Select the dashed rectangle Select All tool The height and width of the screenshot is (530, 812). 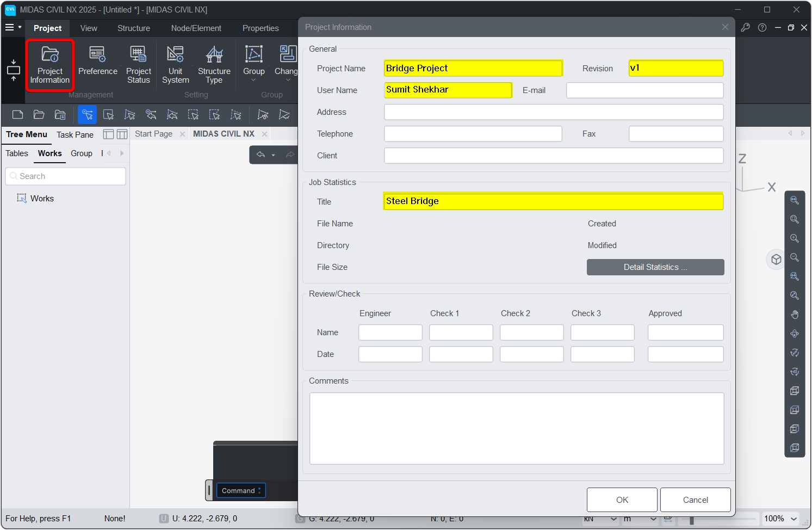193,114
